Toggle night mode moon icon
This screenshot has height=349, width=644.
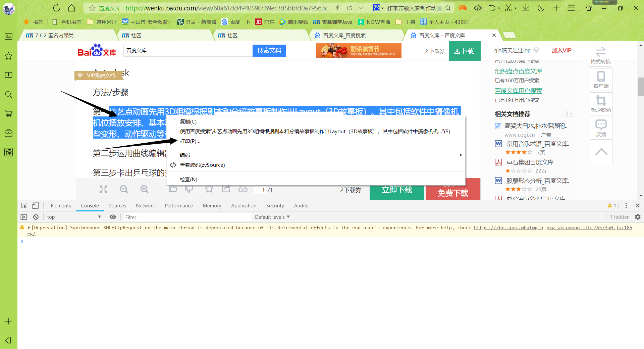541,8
